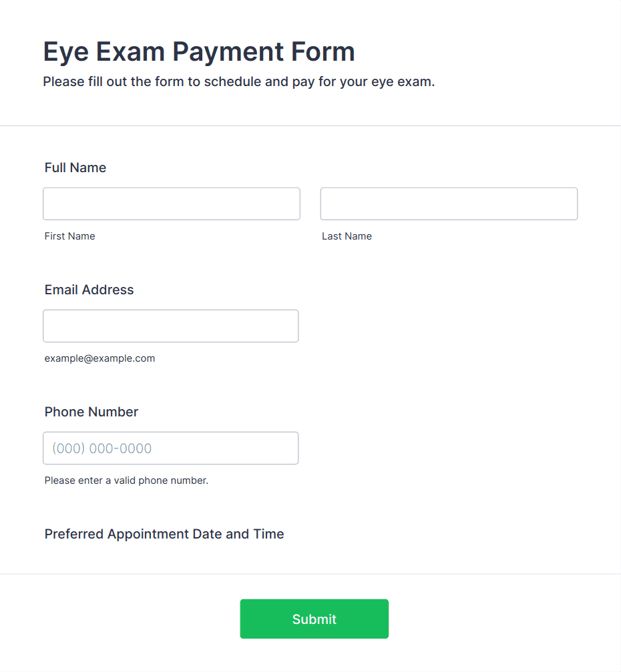The image size is (621, 672).
Task: Click the Email Address label text
Action: [89, 290]
